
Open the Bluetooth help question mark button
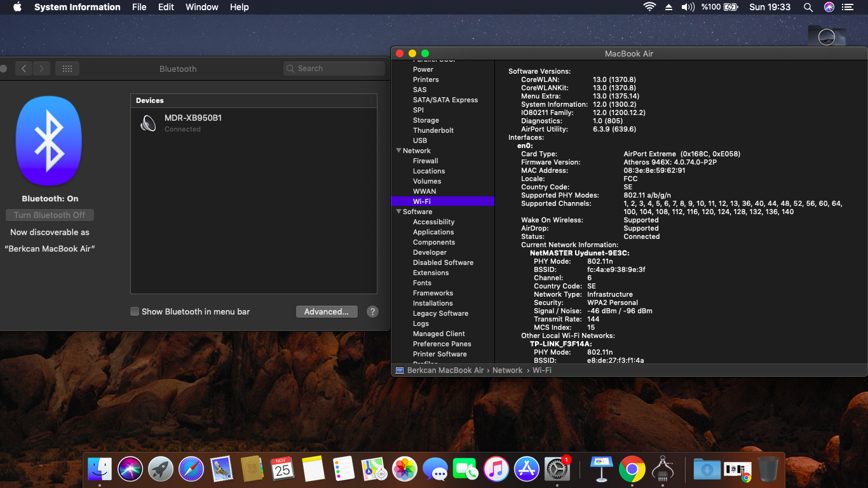coord(373,311)
